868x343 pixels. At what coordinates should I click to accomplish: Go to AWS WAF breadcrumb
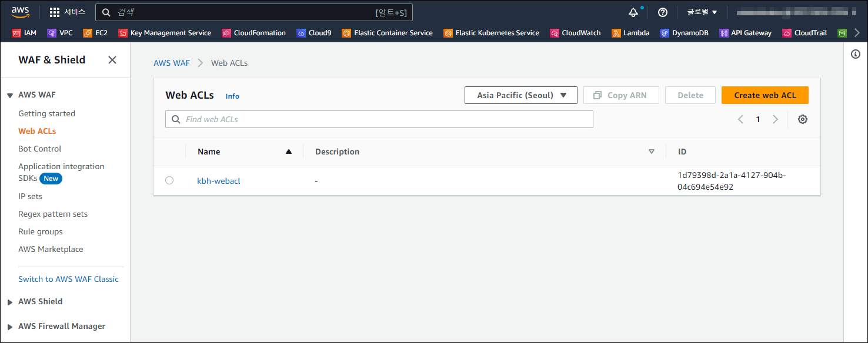click(x=172, y=63)
